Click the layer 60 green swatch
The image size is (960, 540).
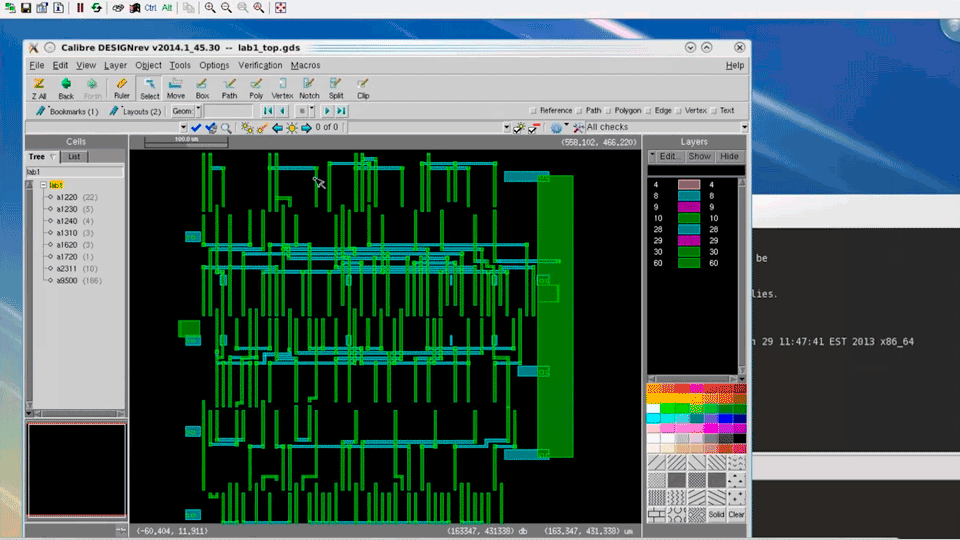click(689, 263)
